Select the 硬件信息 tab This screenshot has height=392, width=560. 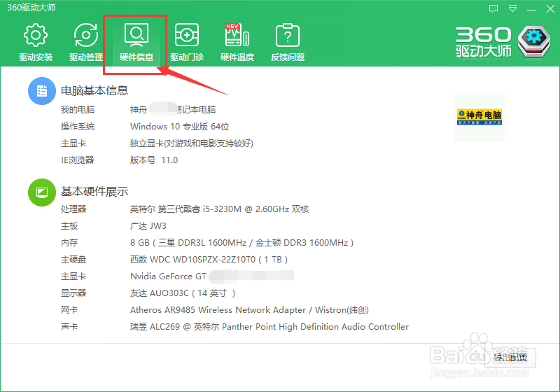[x=136, y=42]
